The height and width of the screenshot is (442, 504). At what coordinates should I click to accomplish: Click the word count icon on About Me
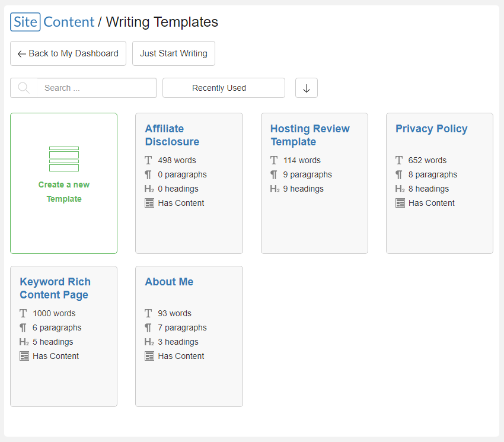point(148,313)
